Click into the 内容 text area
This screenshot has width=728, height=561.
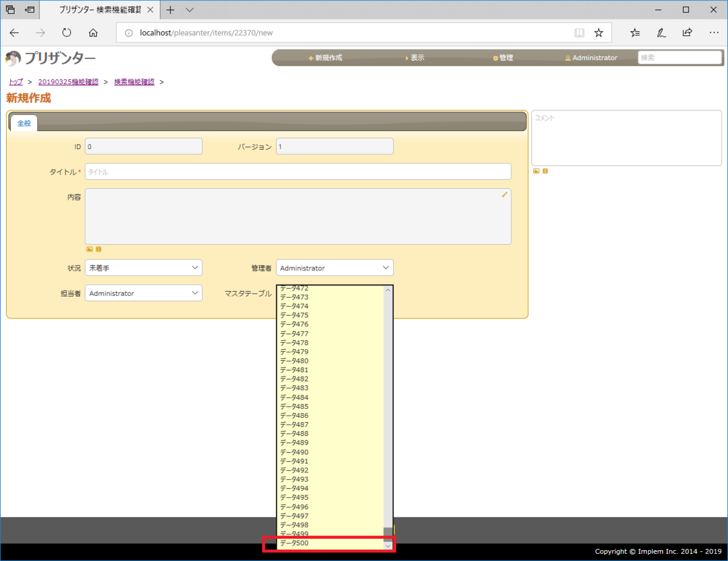coord(298,217)
